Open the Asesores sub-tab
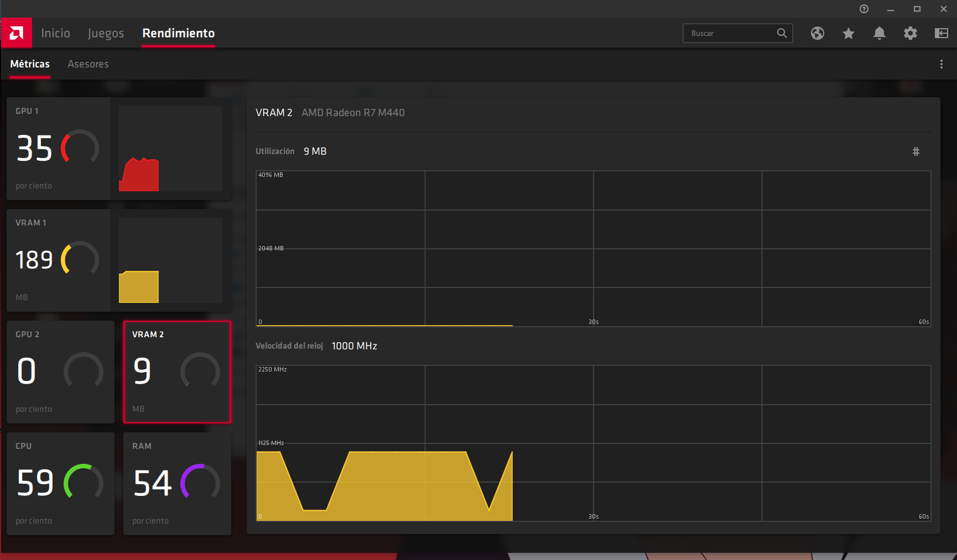 click(x=88, y=64)
